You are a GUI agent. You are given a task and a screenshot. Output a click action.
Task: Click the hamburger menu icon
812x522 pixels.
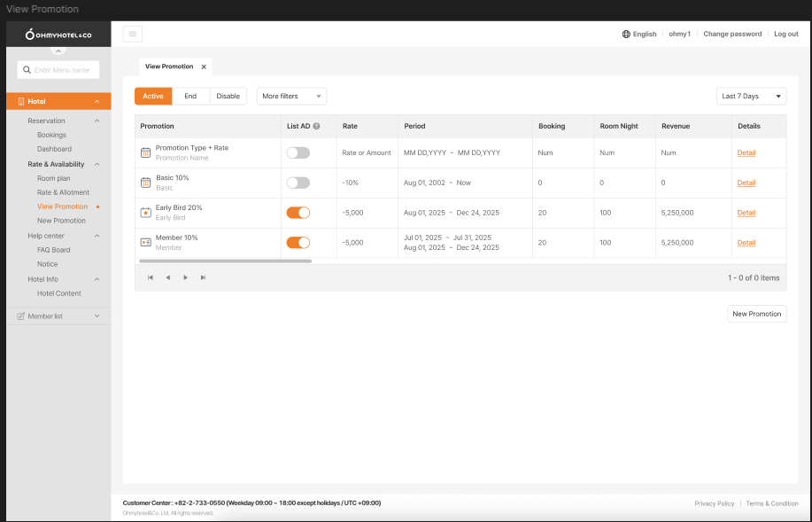(x=133, y=34)
